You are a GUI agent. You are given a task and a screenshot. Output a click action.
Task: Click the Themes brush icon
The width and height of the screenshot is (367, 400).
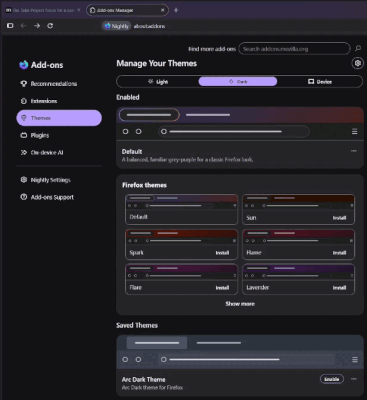click(x=24, y=118)
